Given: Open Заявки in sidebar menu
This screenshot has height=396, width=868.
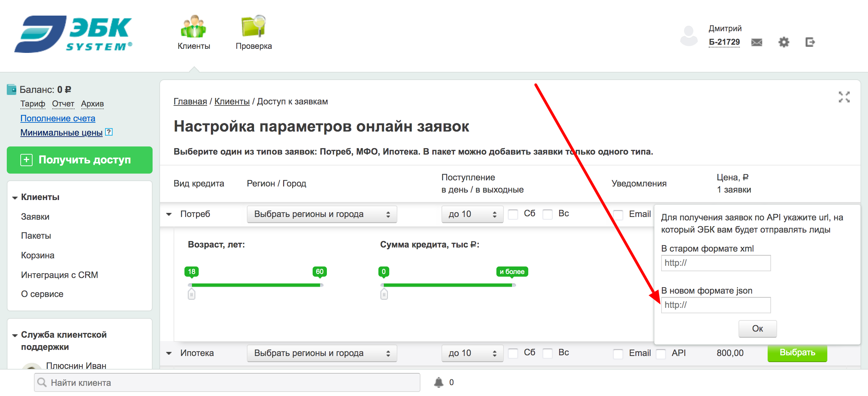Looking at the screenshot, I should 35,217.
